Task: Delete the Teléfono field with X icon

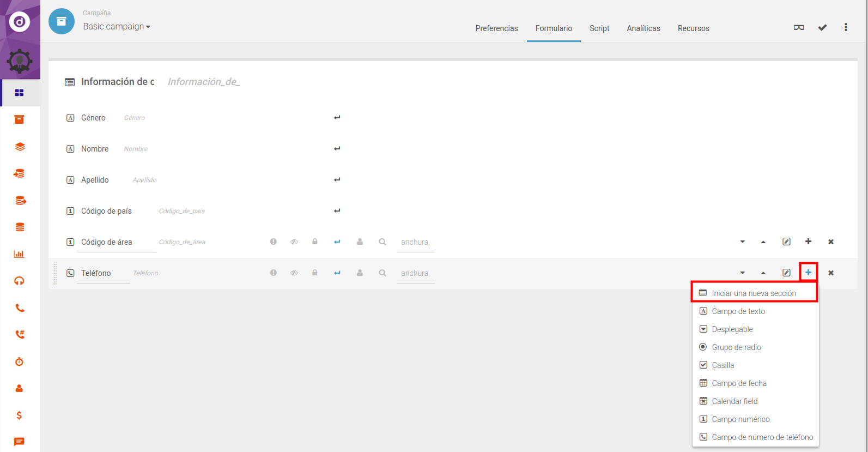Action: (831, 273)
